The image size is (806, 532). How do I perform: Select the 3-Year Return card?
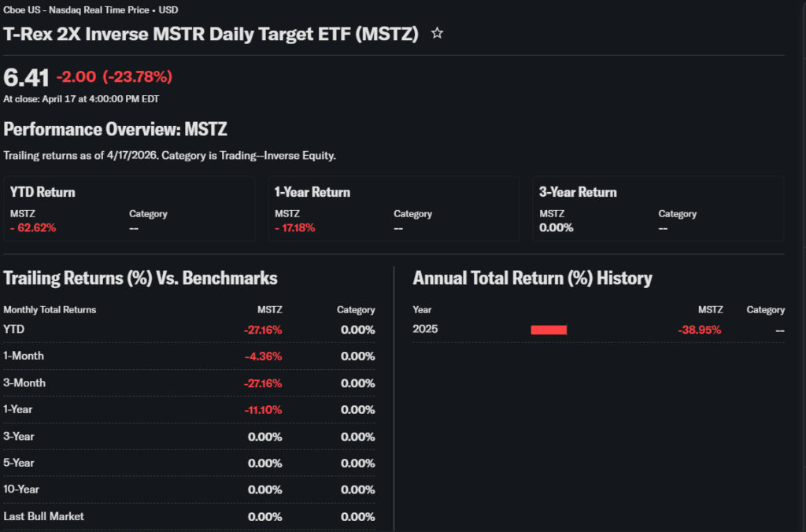(x=658, y=208)
